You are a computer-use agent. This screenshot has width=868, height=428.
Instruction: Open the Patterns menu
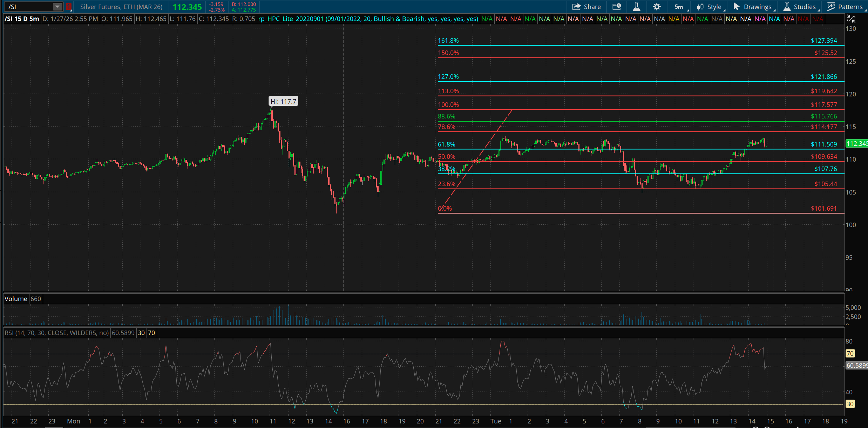[850, 7]
